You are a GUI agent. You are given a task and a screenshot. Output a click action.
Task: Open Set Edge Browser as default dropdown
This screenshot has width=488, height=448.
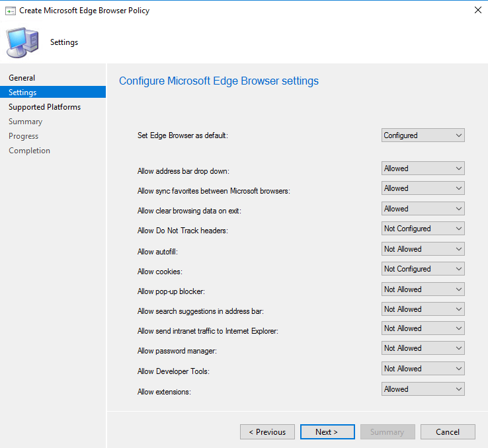(423, 135)
